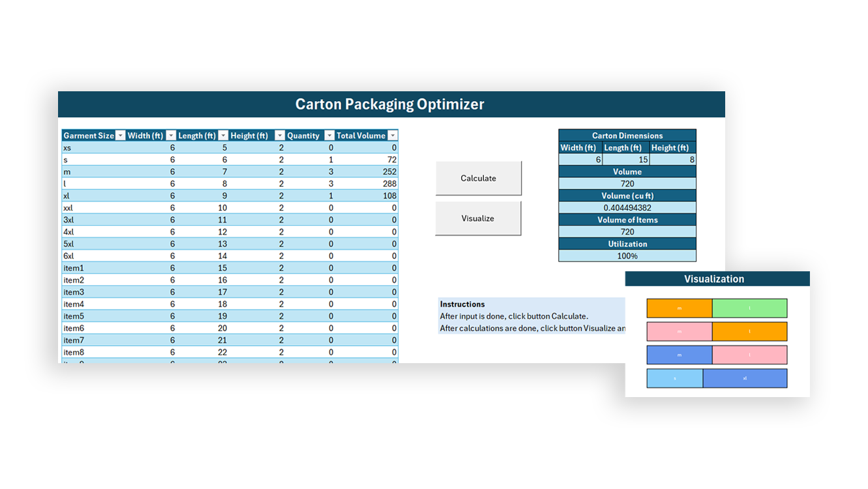Screen dimensions: 868x489
Task: Click the instruction line about clicking Calculate
Action: click(514, 316)
